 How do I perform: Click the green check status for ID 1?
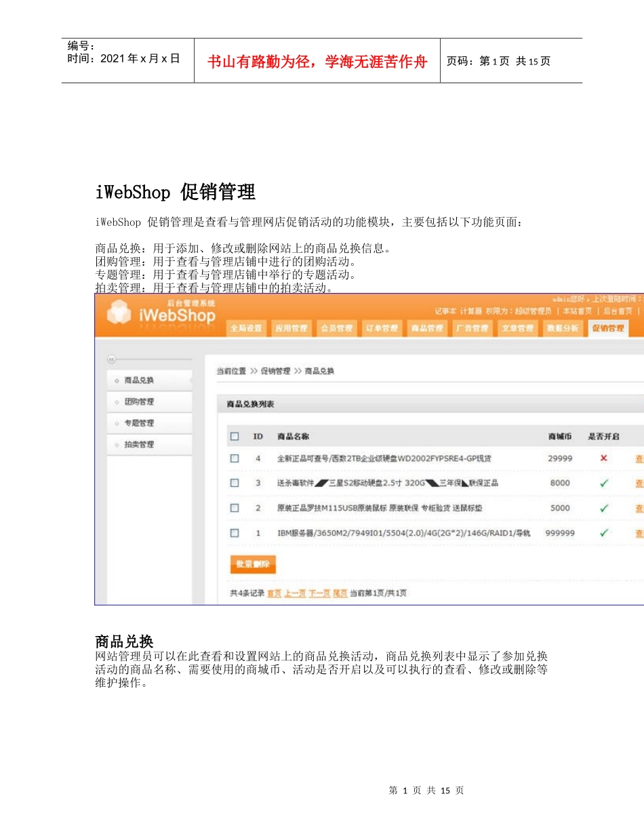point(604,533)
